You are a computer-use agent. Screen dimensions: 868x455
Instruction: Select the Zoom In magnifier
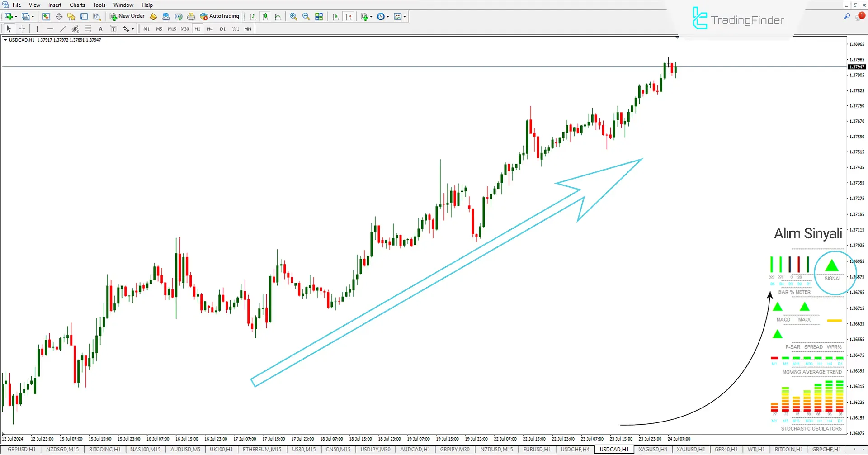tap(293, 16)
